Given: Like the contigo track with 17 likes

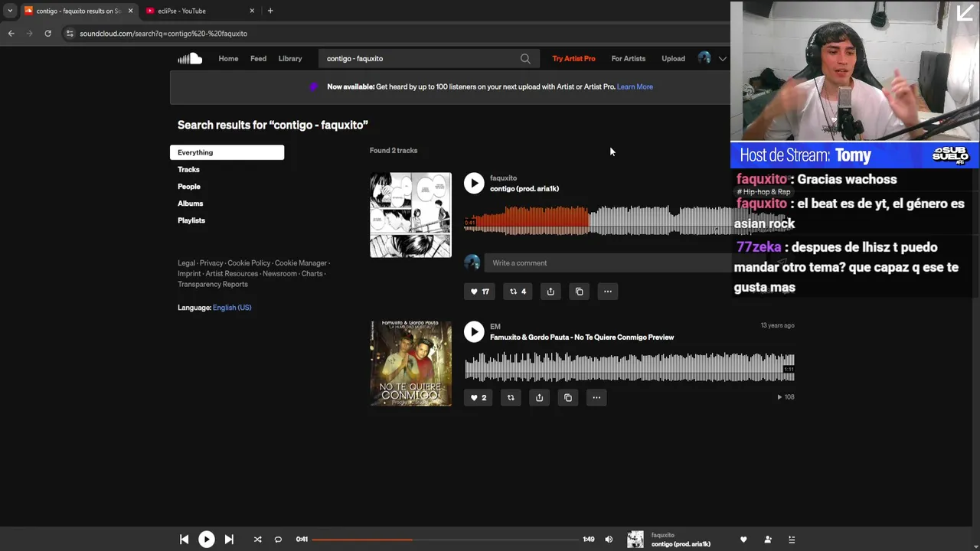Looking at the screenshot, I should (x=479, y=292).
